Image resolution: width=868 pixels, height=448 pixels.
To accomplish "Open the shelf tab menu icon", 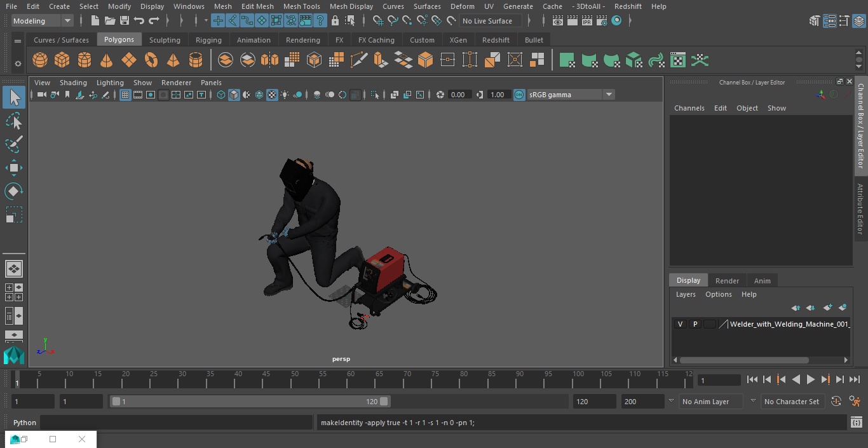I will point(18,41).
